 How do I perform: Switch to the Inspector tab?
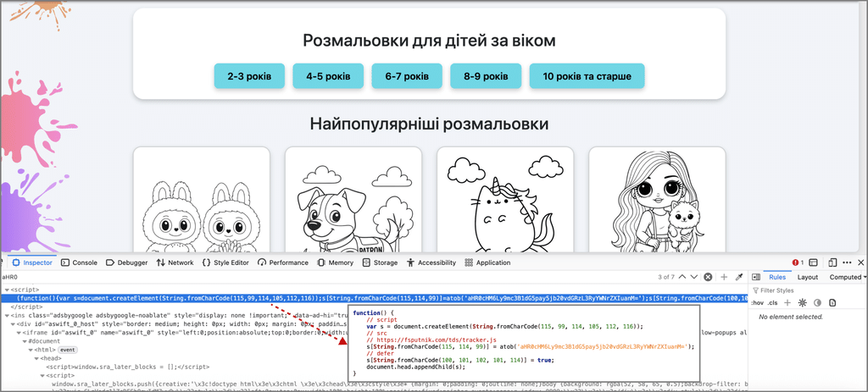(x=32, y=262)
